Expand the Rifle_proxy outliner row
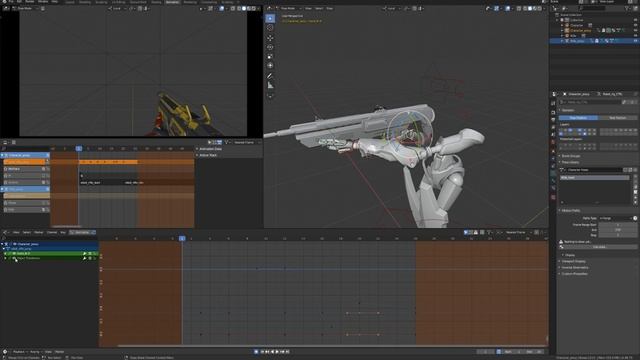Viewport: 640px width, 360px height. 562,41
